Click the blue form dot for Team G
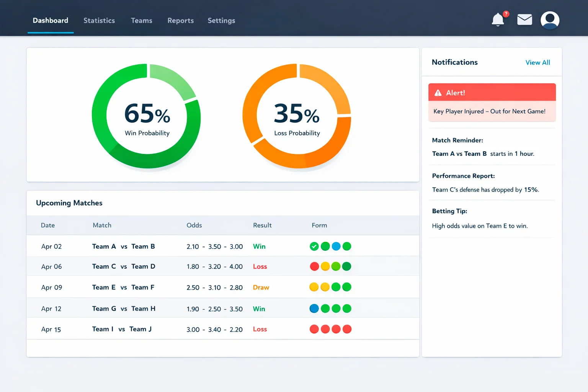 click(314, 308)
